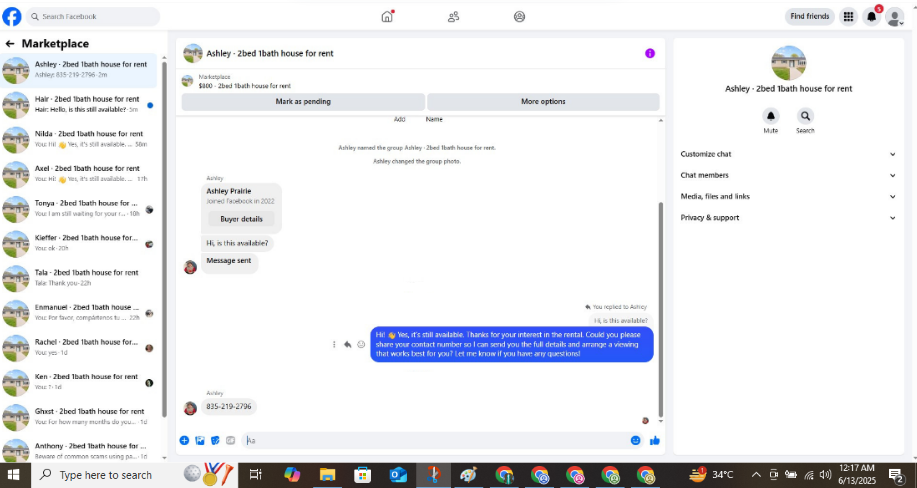
Task: Open the Windows notification center
Action: pyautogui.click(x=896, y=475)
